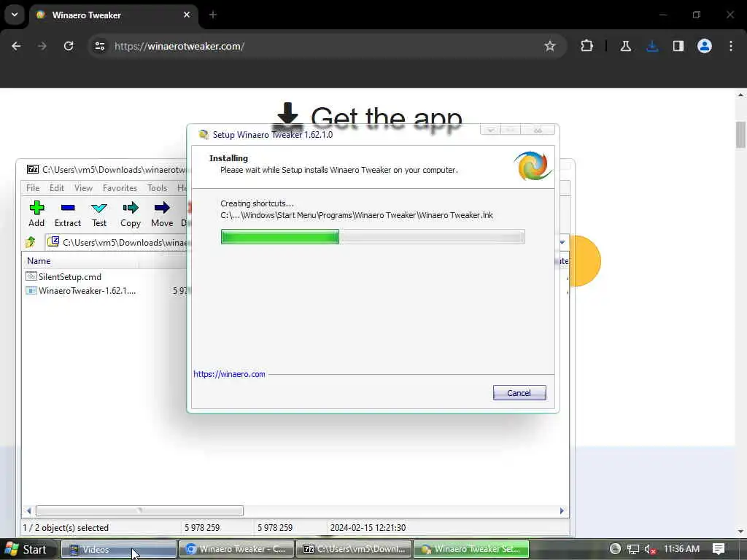The height and width of the screenshot is (560, 747).
Task: Switch to Winaero Tweaker Chrome taskbar item
Action: pos(236,550)
